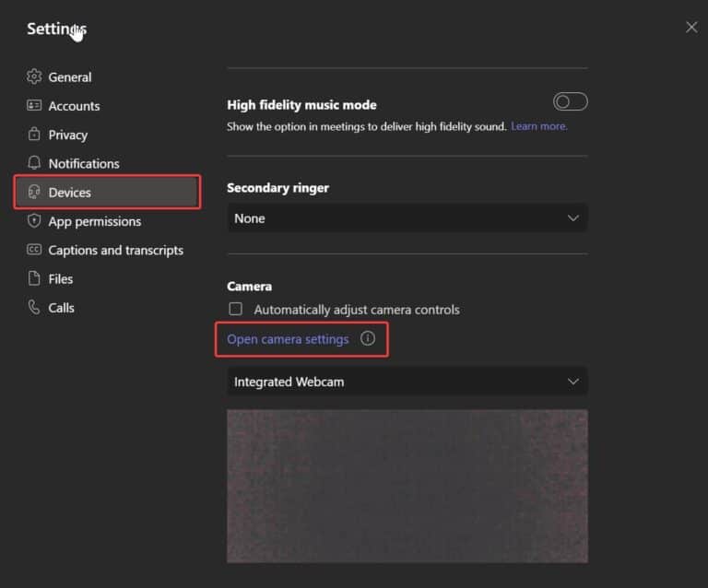This screenshot has height=588, width=708.
Task: Open the Secondary ringer dropdown
Action: [407, 218]
